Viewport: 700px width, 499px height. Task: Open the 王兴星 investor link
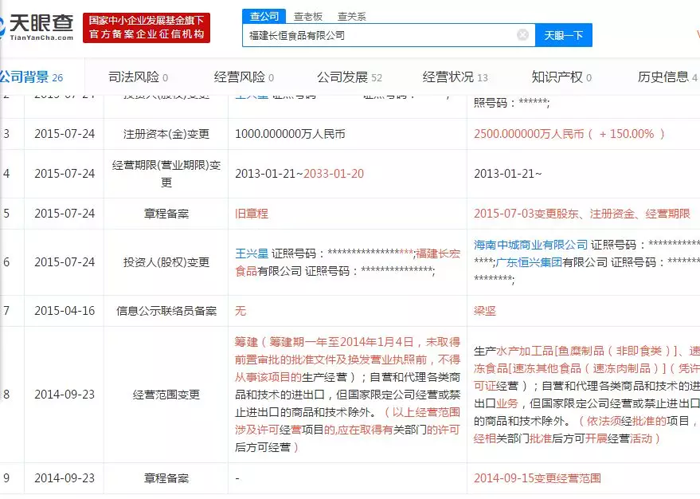[x=251, y=254]
